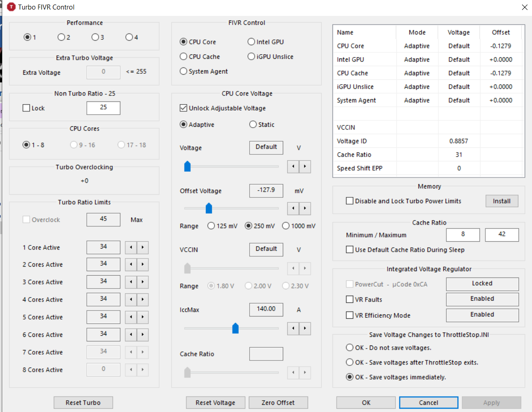The height and width of the screenshot is (412, 532).
Task: Decrease 3 Cores Active ratio with left arrow
Action: pos(131,282)
